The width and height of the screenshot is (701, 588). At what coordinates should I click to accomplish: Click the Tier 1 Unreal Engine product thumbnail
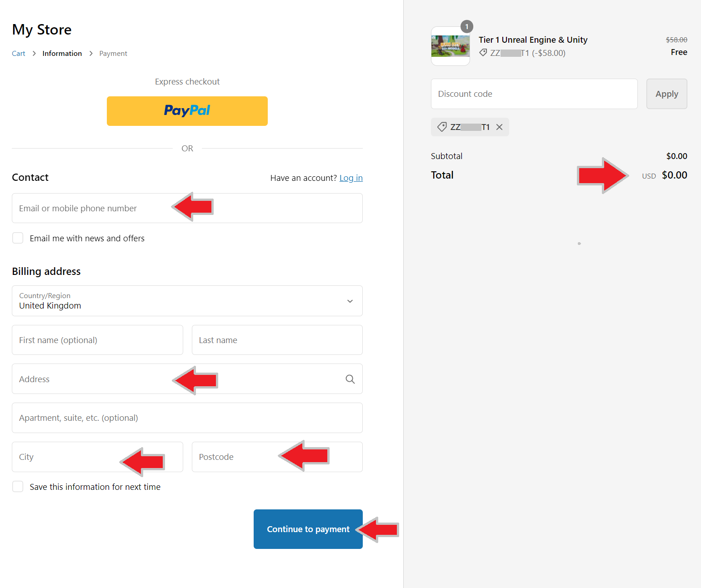point(450,46)
